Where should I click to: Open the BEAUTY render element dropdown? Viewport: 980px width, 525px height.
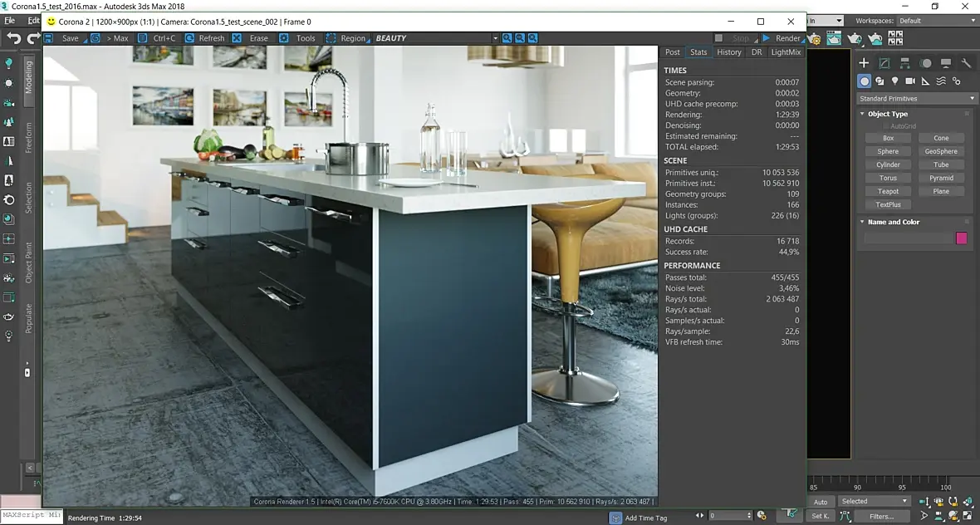(436, 38)
